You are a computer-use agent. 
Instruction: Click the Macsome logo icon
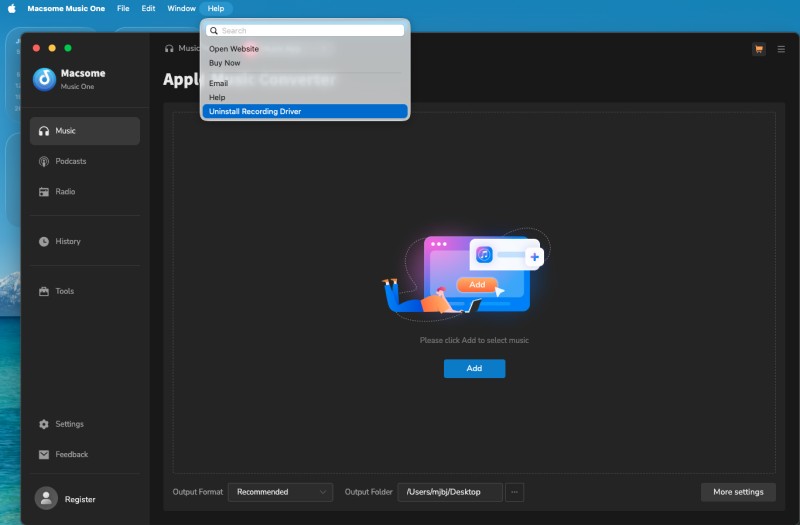pyautogui.click(x=44, y=79)
